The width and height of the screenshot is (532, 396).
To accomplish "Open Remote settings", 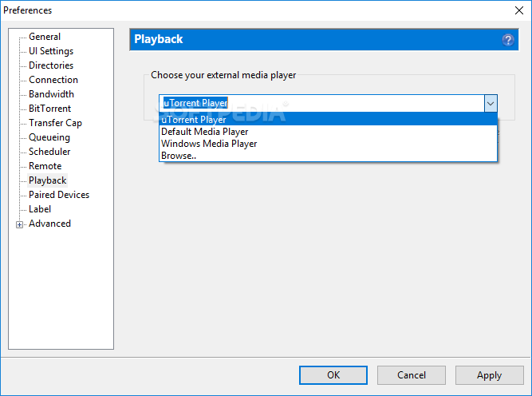I will pos(45,166).
